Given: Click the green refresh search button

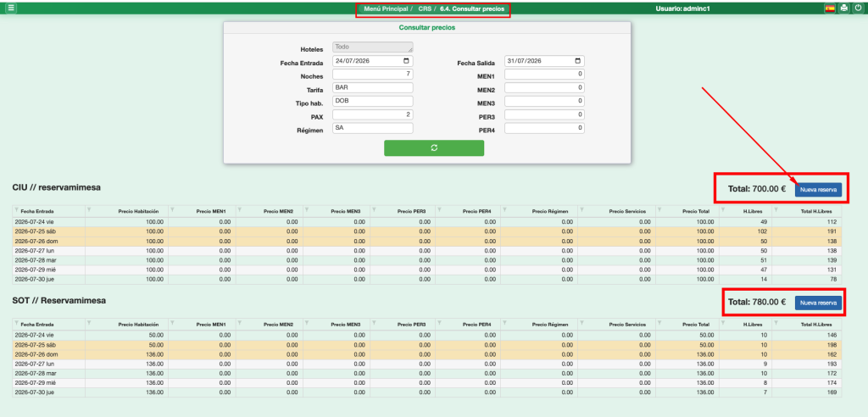Looking at the screenshot, I should (x=434, y=147).
